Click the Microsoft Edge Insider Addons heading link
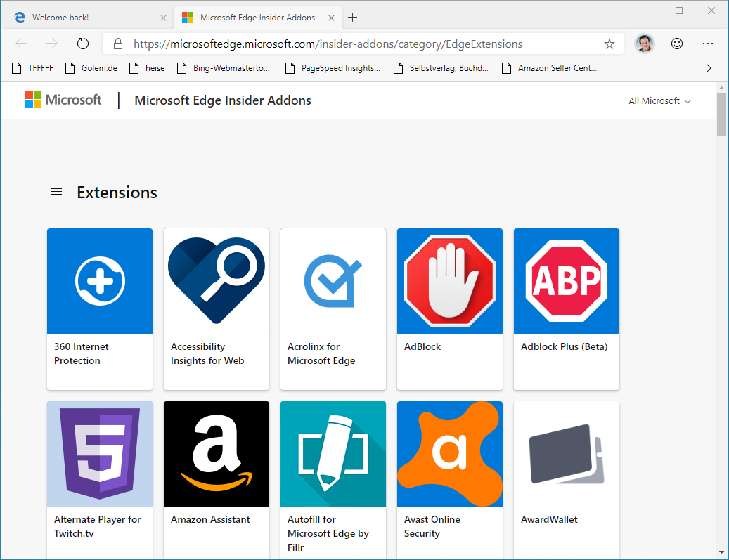This screenshot has width=729, height=560. coord(223,100)
